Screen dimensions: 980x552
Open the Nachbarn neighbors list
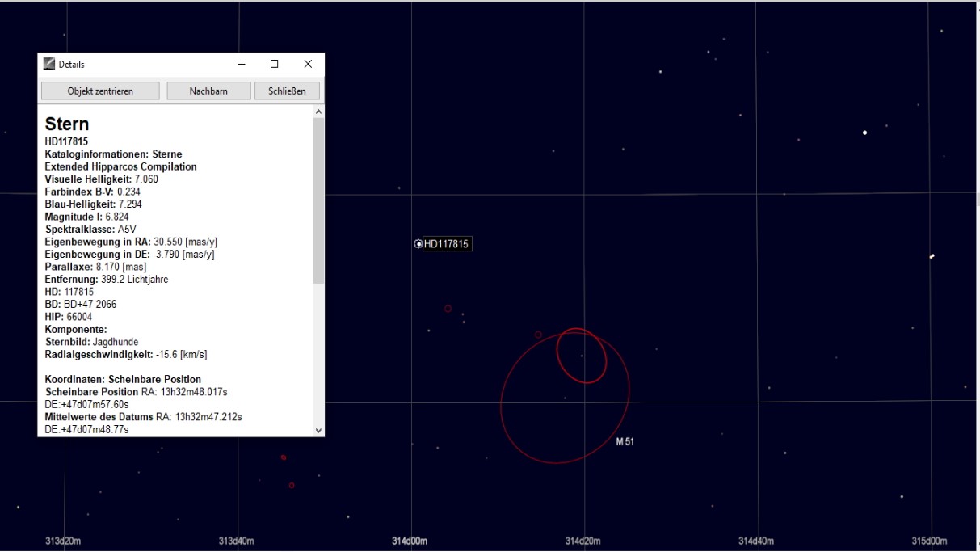tap(208, 91)
